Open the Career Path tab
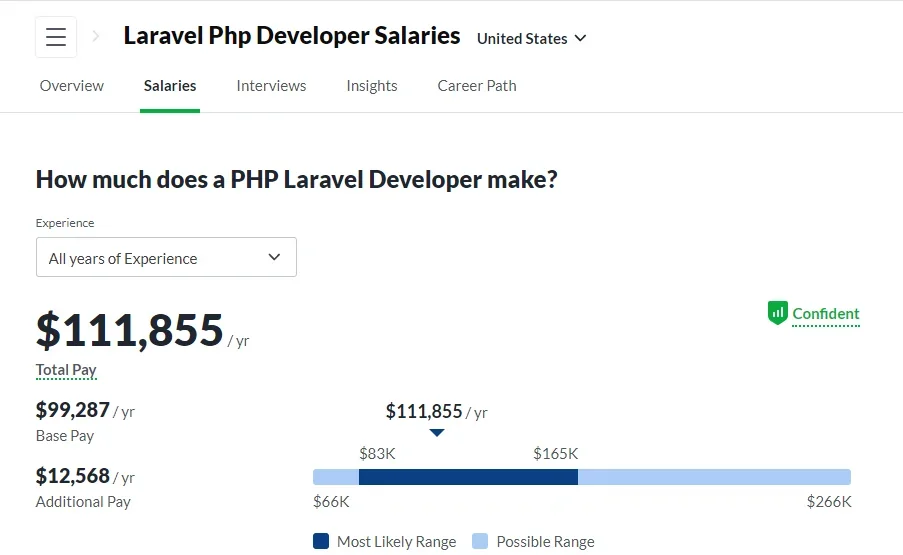Viewport: 903px width, 555px height. pos(477,86)
